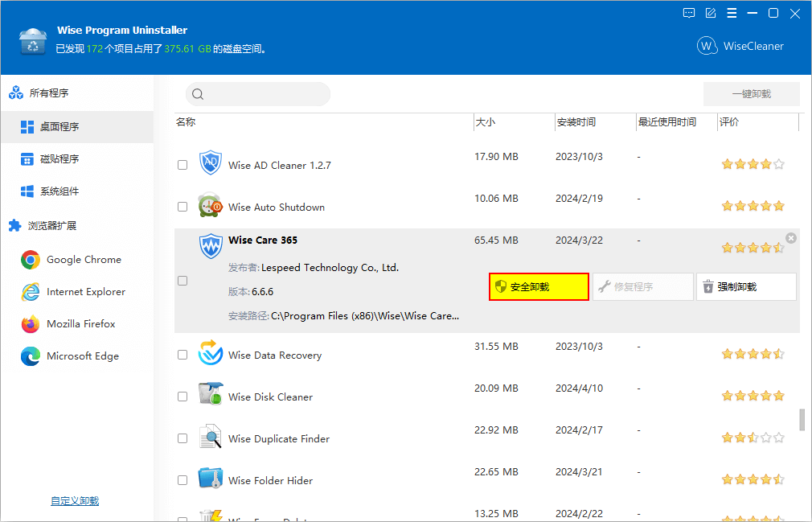Screen dimensions: 812x522
Task: Sort list by 安装时间 column header
Action: click(x=595, y=122)
